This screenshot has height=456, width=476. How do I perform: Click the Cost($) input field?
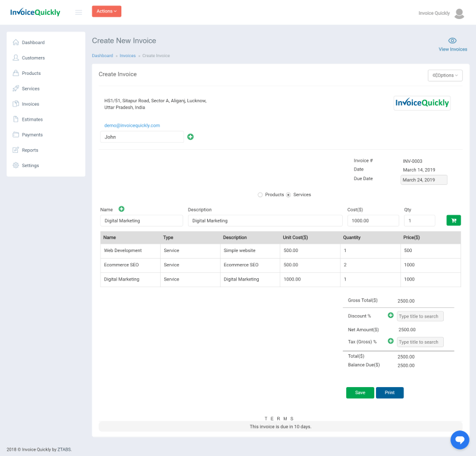[x=372, y=221]
